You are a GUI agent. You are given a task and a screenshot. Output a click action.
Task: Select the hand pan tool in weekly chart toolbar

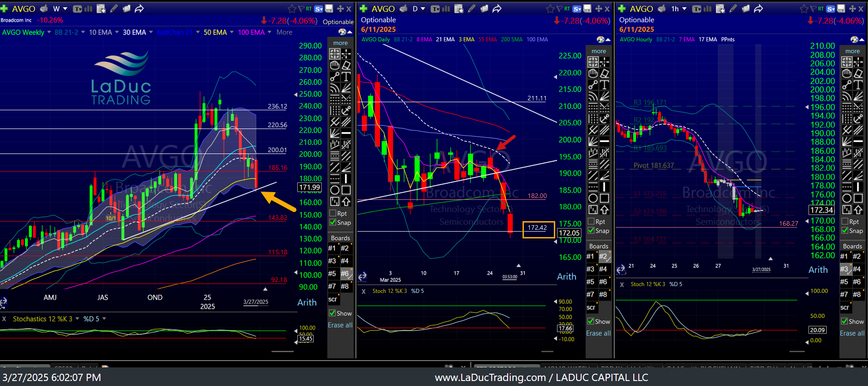tap(335, 65)
